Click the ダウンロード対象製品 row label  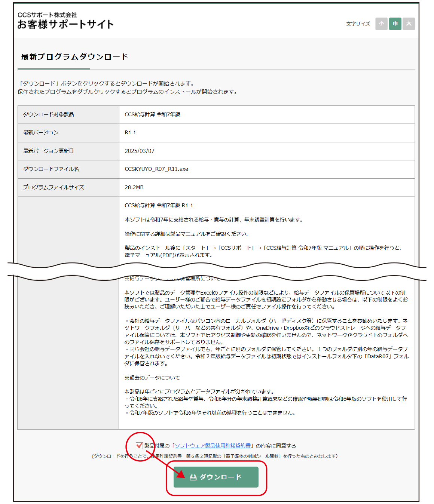tap(49, 114)
